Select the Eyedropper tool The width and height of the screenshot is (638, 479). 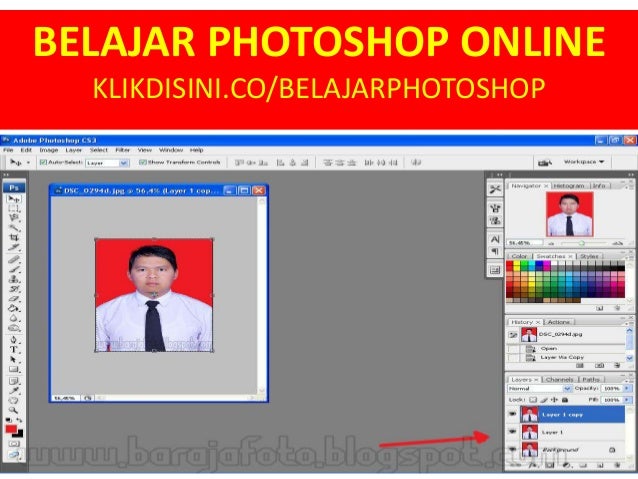[14, 391]
